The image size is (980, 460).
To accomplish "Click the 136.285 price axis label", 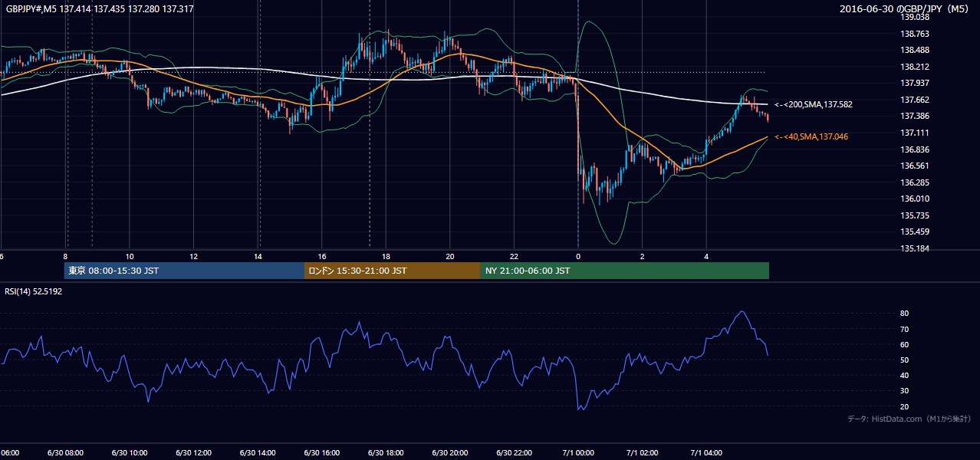I will 915,182.
